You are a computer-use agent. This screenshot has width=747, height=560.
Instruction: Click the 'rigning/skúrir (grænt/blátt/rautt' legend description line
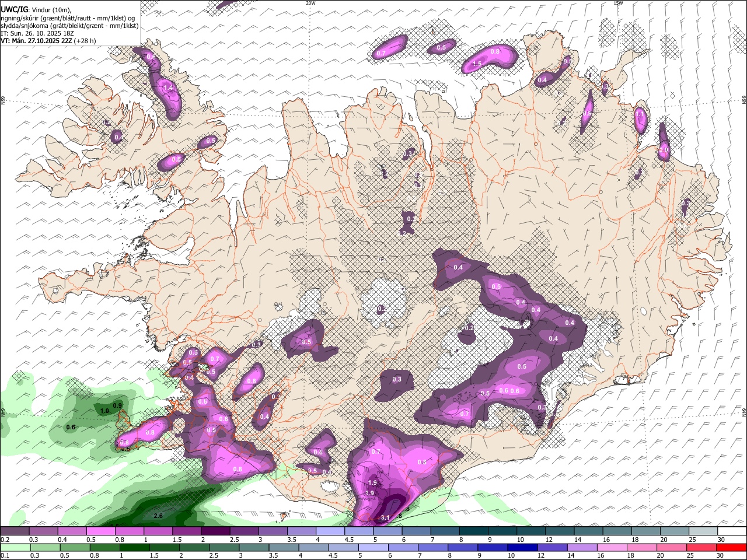68,17
